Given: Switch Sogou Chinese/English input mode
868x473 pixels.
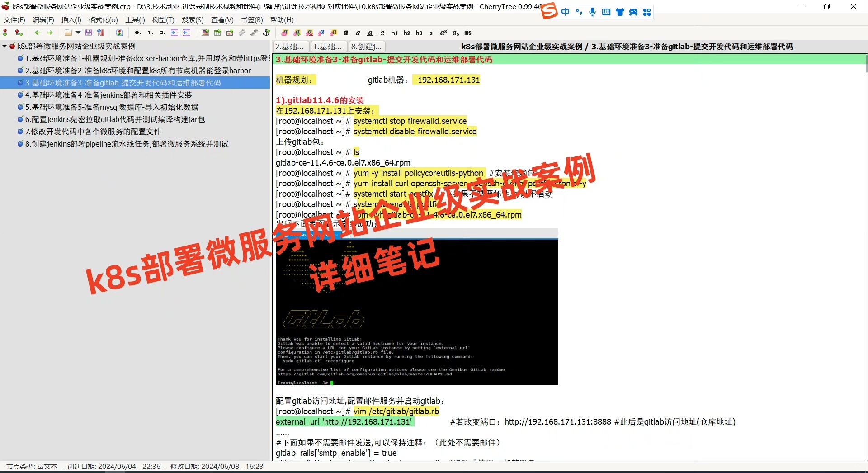Looking at the screenshot, I should pos(566,12).
